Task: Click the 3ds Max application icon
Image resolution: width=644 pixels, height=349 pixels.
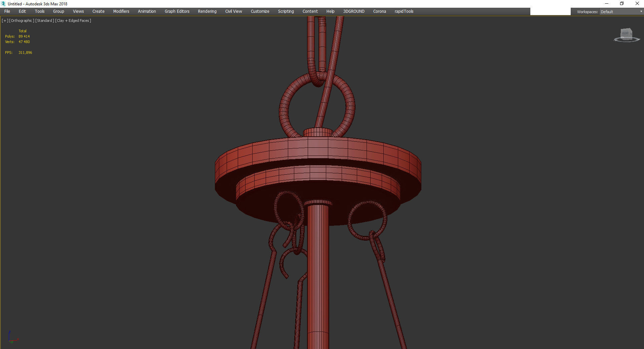Action: coord(4,4)
